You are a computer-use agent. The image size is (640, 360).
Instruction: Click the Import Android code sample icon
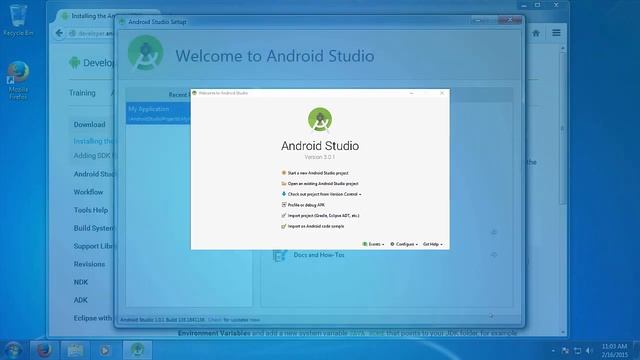coord(284,226)
